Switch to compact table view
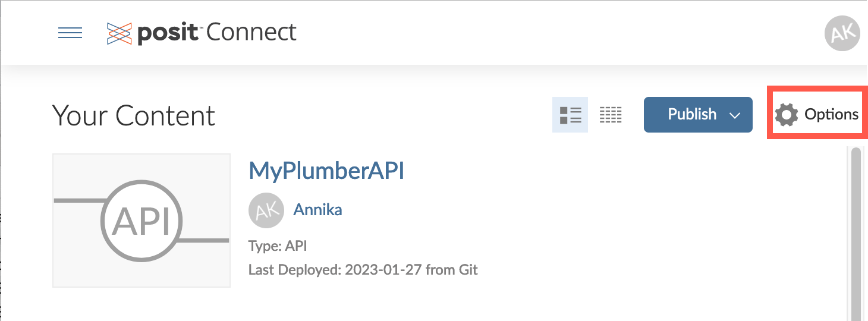868x321 pixels. click(611, 115)
